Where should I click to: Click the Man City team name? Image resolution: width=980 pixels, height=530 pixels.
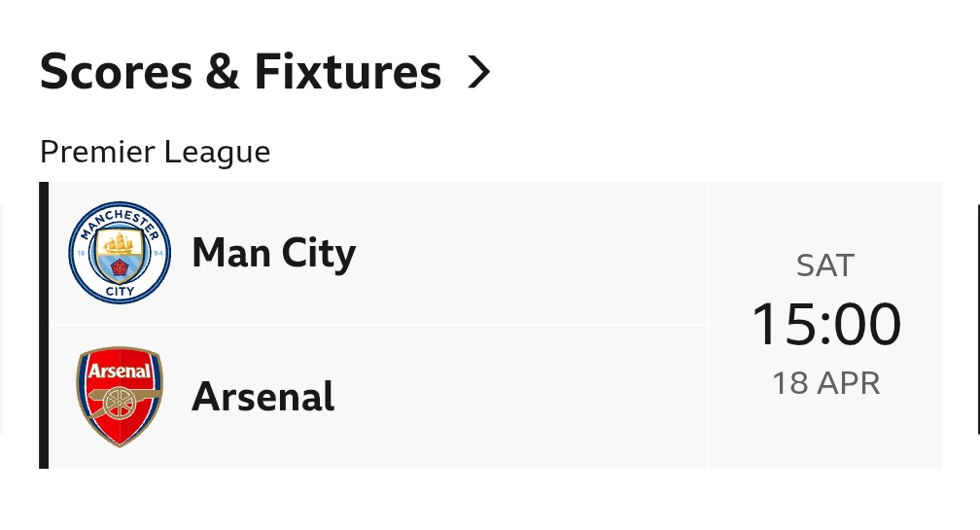[273, 254]
